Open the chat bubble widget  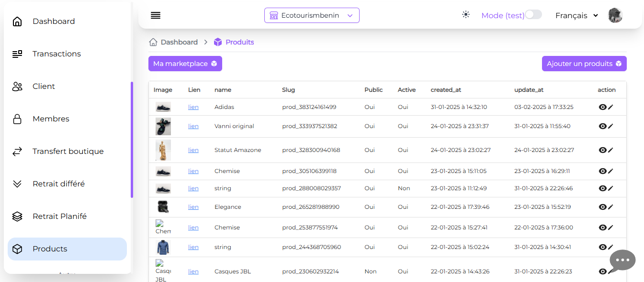[622, 260]
